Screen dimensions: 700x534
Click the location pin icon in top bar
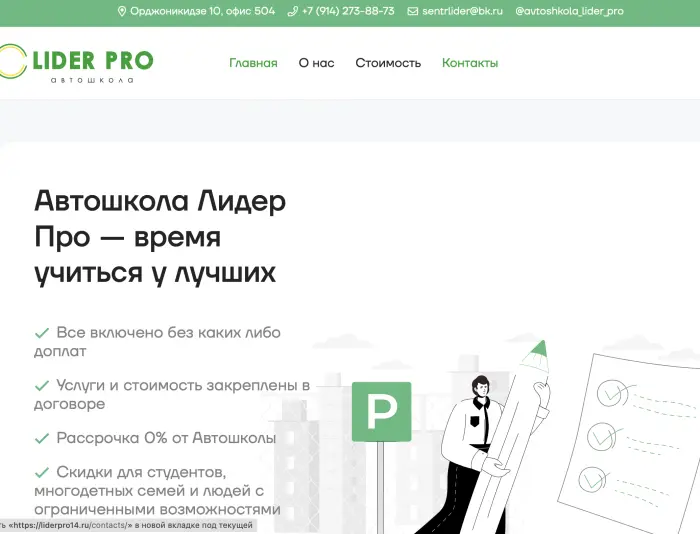[x=122, y=12]
